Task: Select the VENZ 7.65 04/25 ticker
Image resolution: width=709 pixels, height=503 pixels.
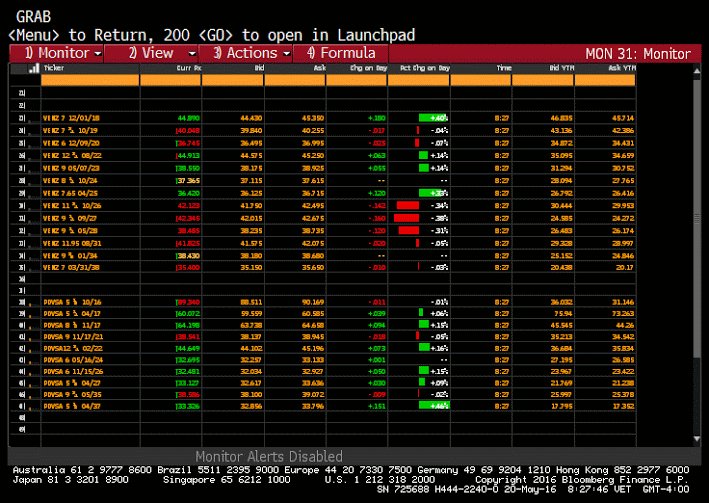Action: tap(70, 193)
